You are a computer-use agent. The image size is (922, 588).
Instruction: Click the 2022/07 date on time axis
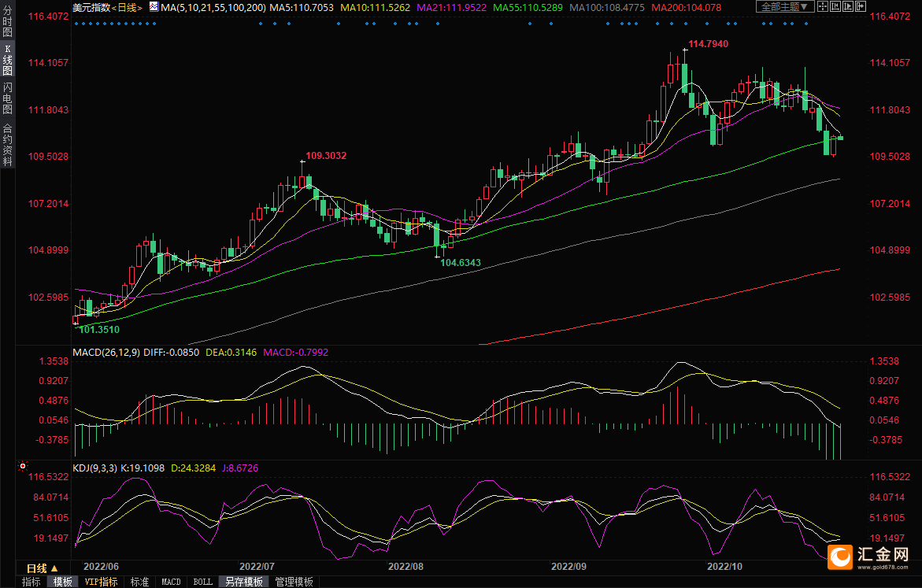(x=257, y=566)
